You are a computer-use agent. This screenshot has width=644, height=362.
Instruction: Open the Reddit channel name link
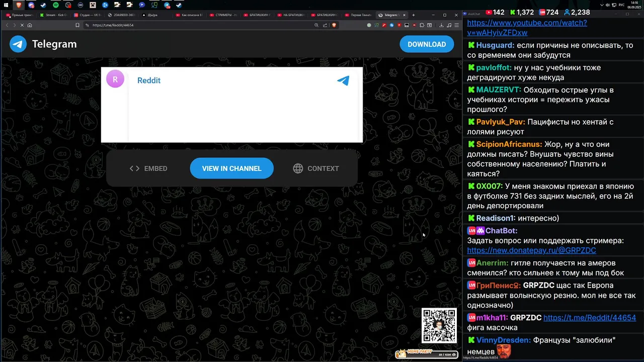tap(149, 80)
